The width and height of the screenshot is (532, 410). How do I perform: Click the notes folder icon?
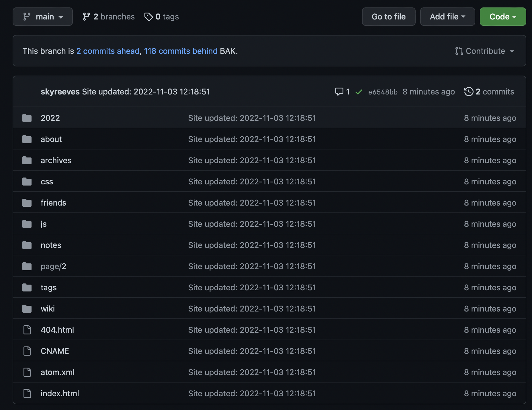(x=27, y=245)
